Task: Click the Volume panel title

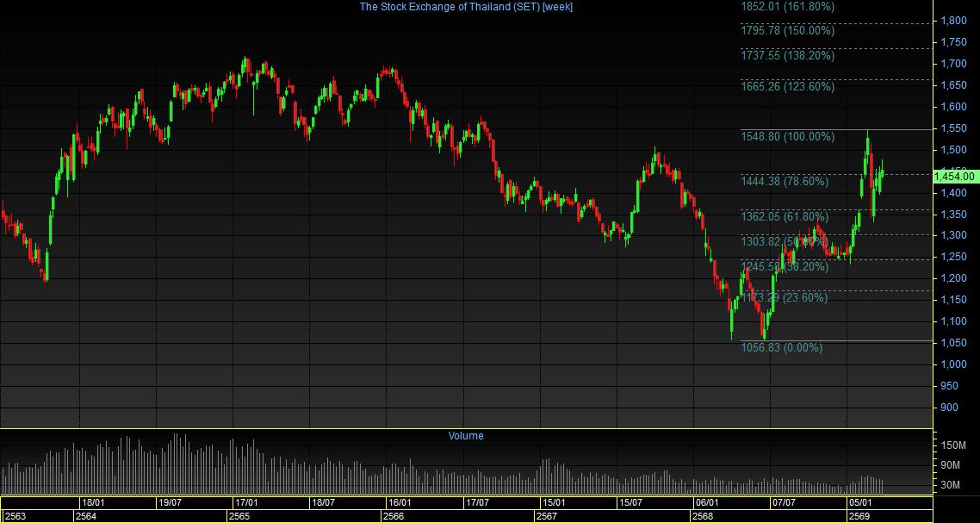Action: [466, 436]
